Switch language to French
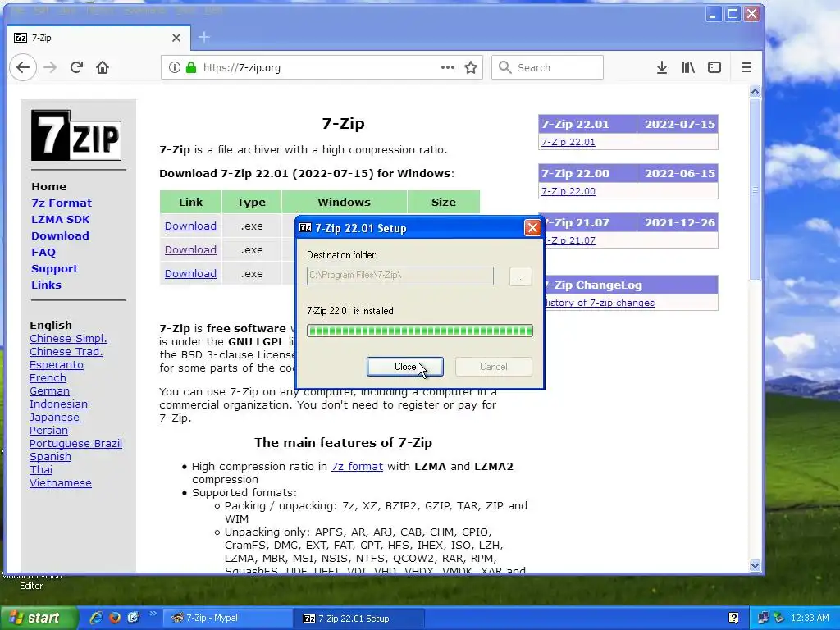Viewport: 840px width, 630px height. click(48, 377)
